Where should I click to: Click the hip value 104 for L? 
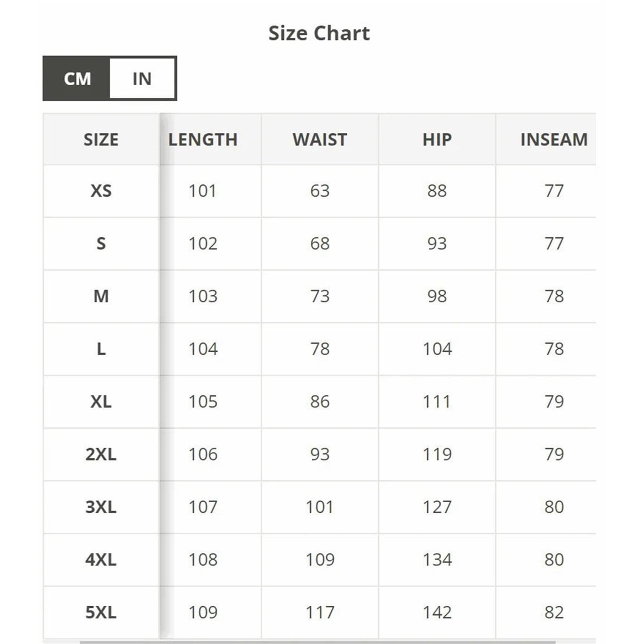click(437, 349)
